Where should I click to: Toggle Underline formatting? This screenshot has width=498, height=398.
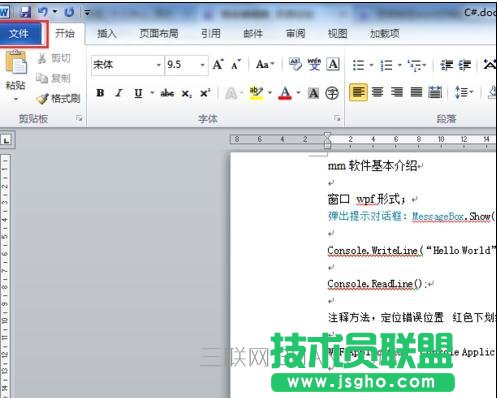pyautogui.click(x=138, y=93)
